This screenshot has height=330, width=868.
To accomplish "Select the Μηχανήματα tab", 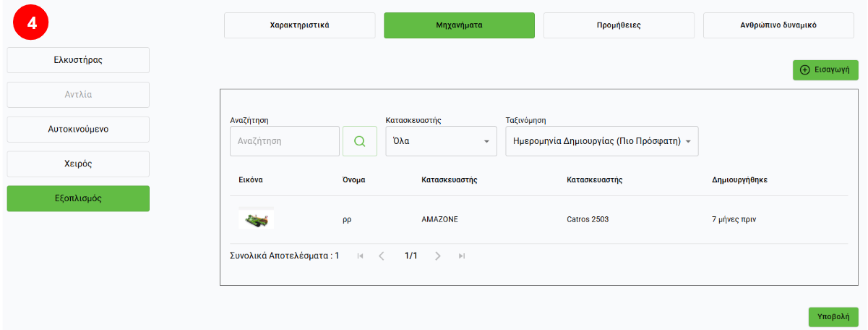I will 459,25.
